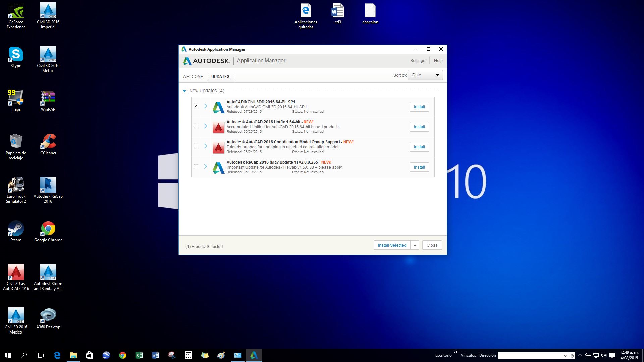
Task: Launch Skype from the desktop
Action: [16, 57]
